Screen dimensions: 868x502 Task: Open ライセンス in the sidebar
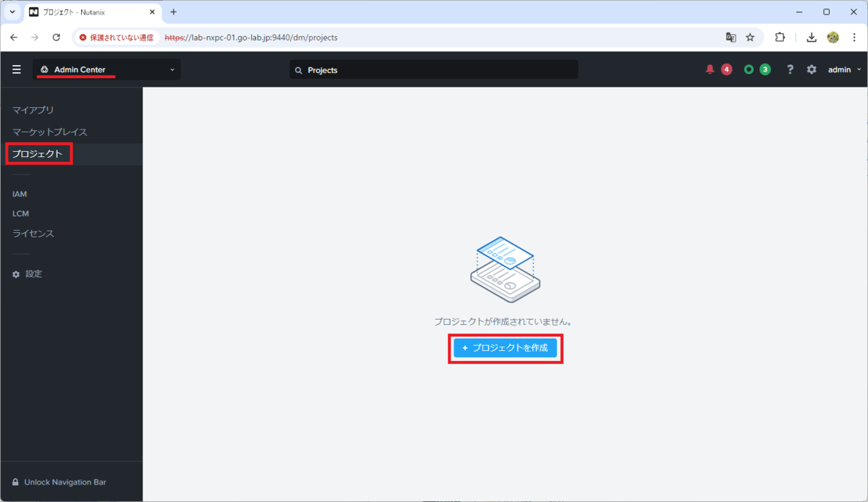click(x=33, y=234)
